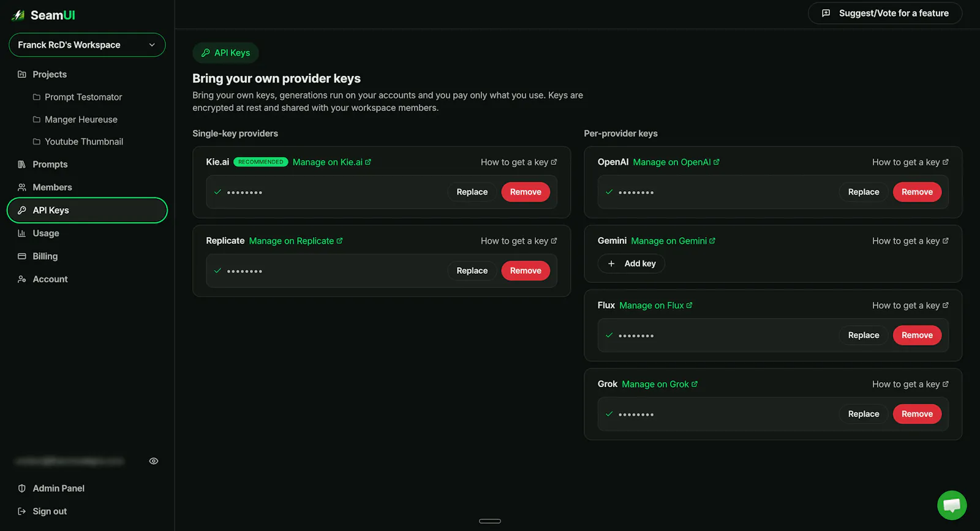The width and height of the screenshot is (980, 531).
Task: Open How to get a key for Kie.ai
Action: 519,162
